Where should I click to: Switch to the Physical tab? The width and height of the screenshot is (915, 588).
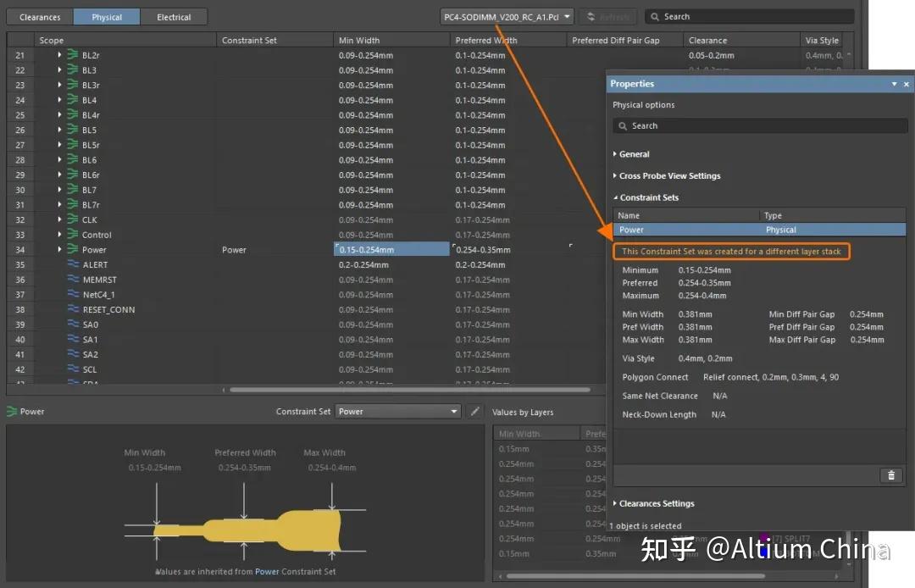tap(107, 17)
